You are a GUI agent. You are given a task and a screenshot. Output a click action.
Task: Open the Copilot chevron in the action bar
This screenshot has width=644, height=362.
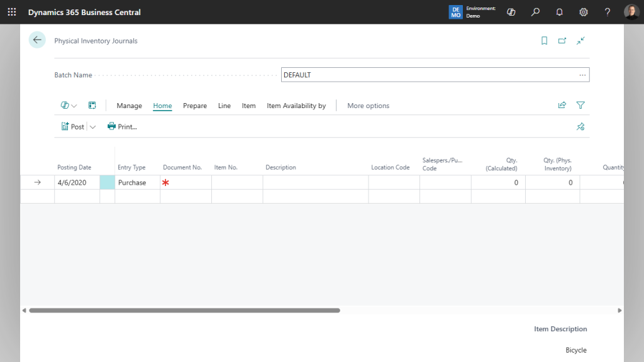pyautogui.click(x=72, y=105)
